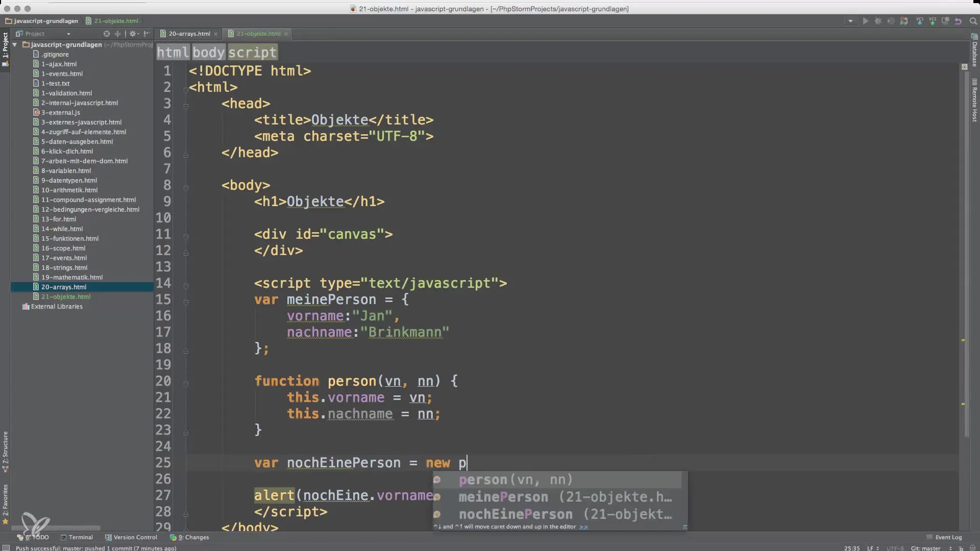Click the yellow warning stripe near line 17

(x=963, y=340)
